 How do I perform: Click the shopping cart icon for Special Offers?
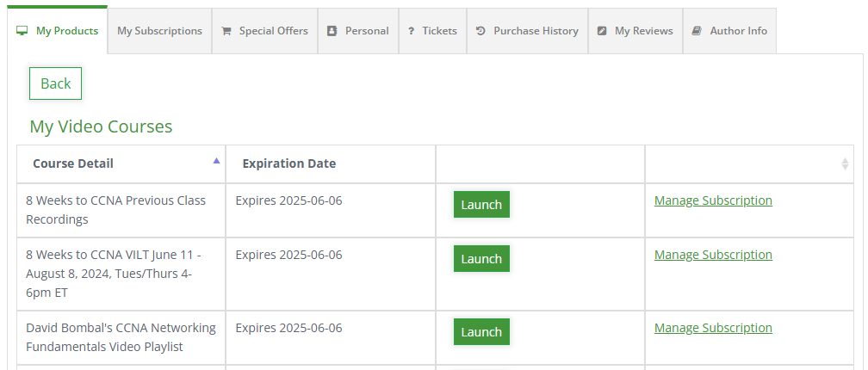pos(226,31)
